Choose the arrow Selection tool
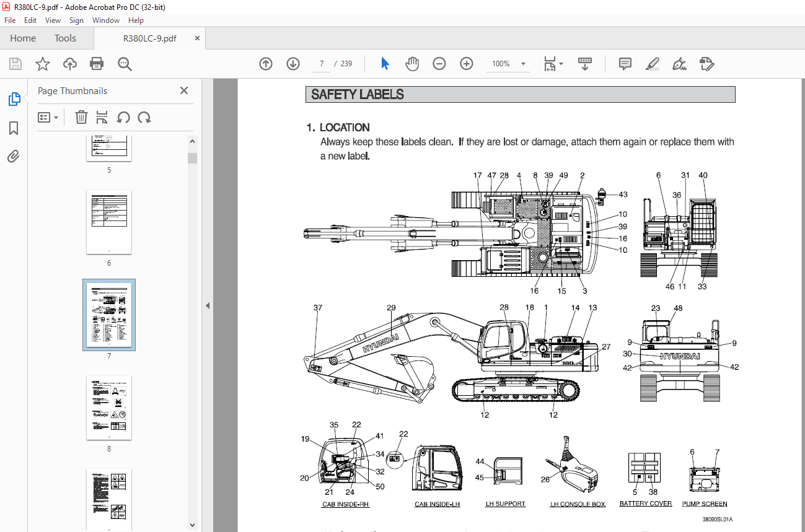 [x=385, y=64]
